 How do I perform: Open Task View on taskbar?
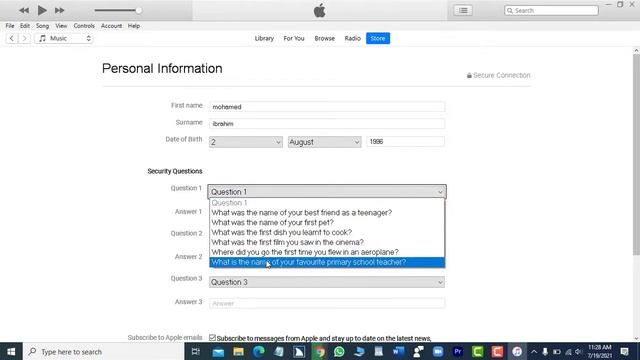coord(196,351)
